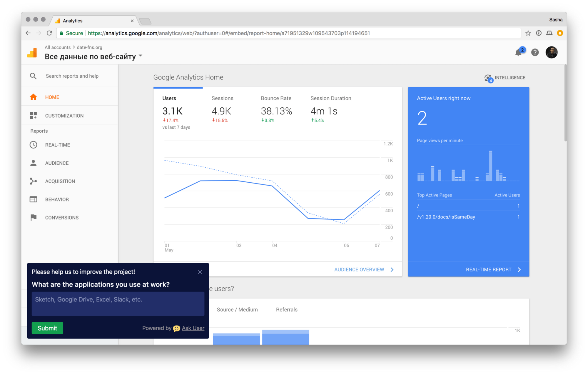Click the Behavior sidebar icon
The height and width of the screenshot is (375, 588).
coord(34,199)
